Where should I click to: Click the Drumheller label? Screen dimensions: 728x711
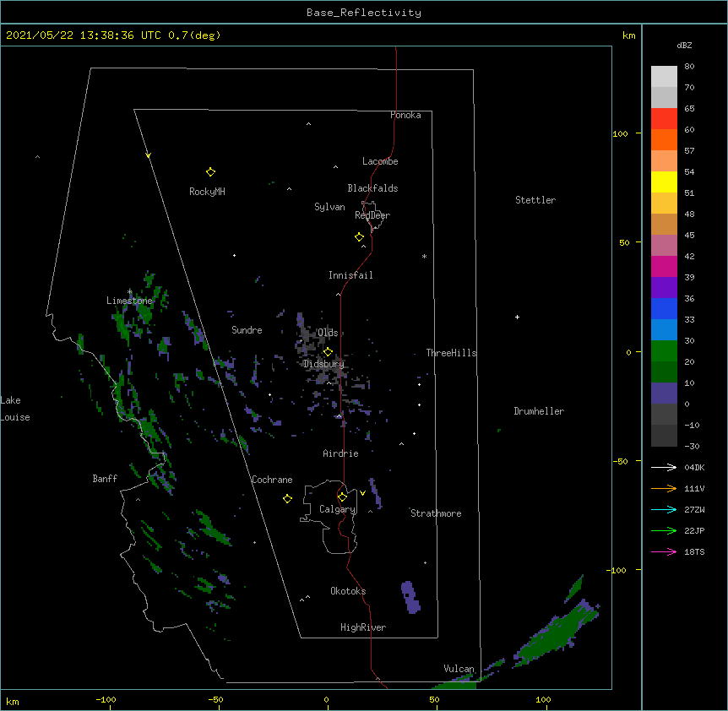coord(539,411)
